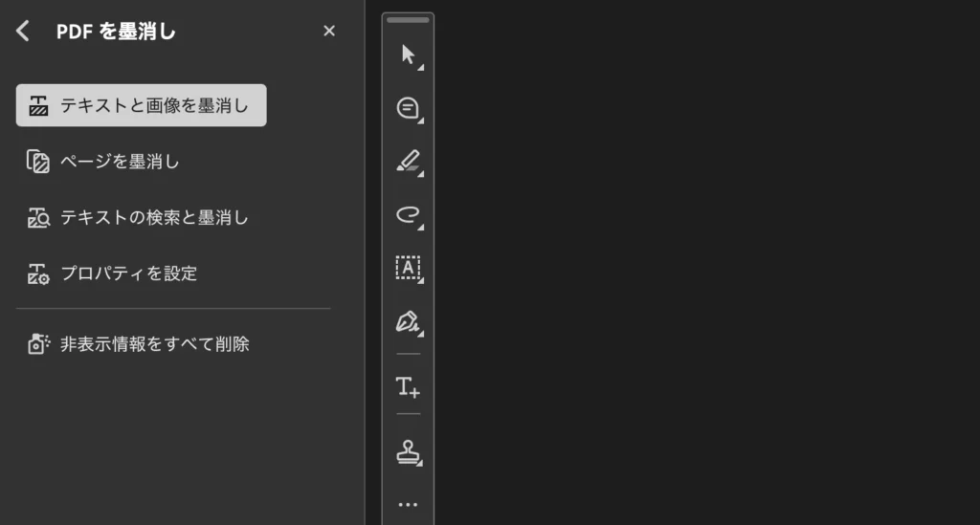This screenshot has width=980, height=525.
Task: Select the comment bubble tool
Action: click(x=409, y=109)
